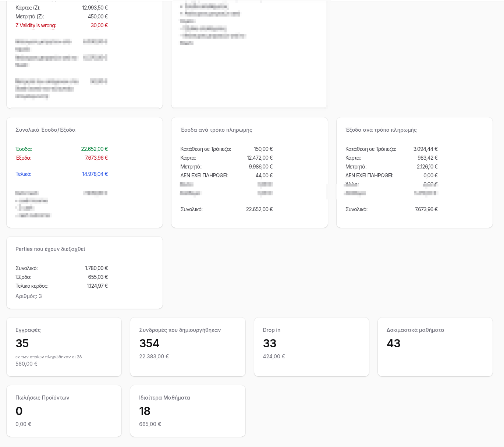Select the Drop in statistics card
Image resolution: width=504 pixels, height=447 pixels.
tap(312, 347)
